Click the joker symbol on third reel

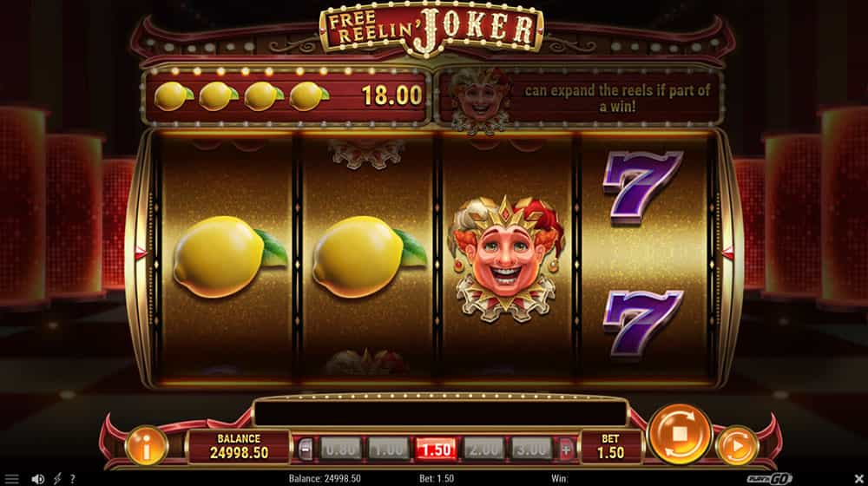pos(507,259)
